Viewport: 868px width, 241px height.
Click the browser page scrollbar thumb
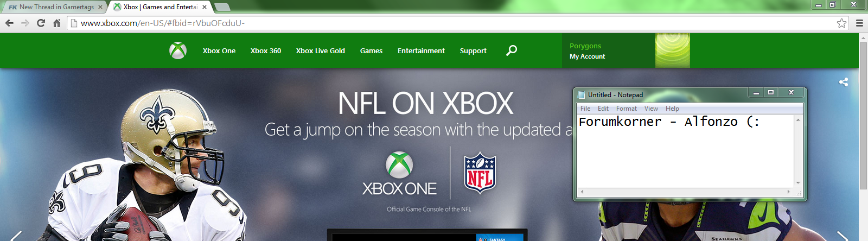tap(863, 116)
